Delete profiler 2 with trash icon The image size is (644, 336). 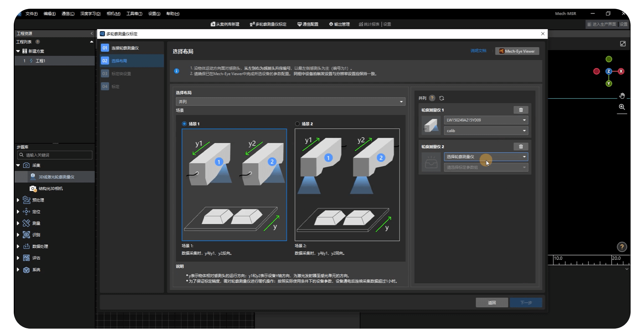point(521,147)
